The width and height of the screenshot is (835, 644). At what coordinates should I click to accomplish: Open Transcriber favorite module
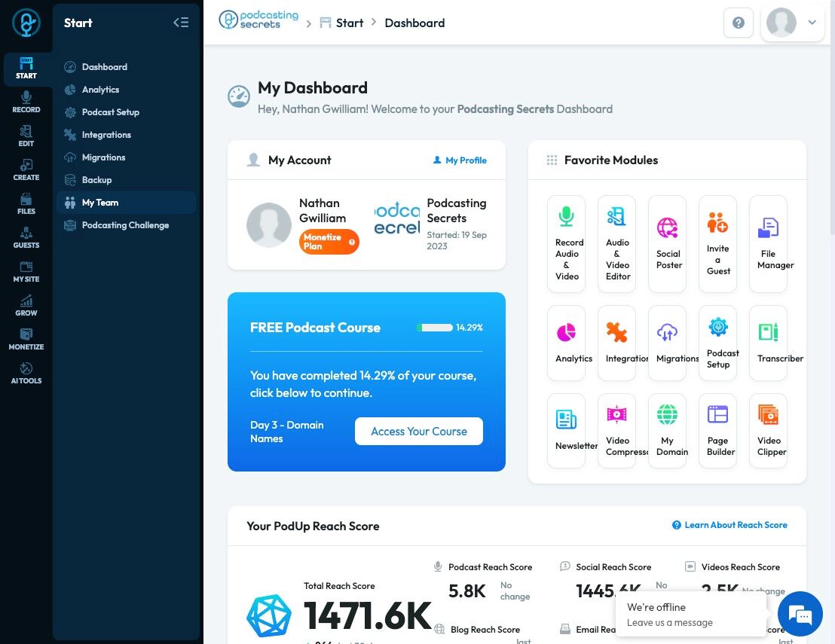coord(769,343)
